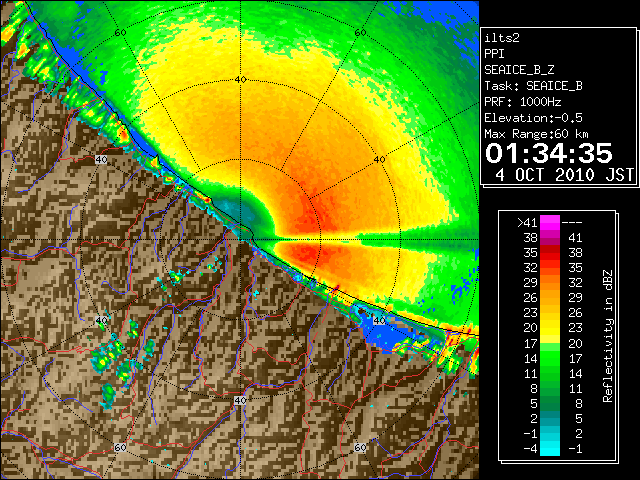Click the '60' ring label at northeast
The image size is (640, 480).
[x=360, y=33]
